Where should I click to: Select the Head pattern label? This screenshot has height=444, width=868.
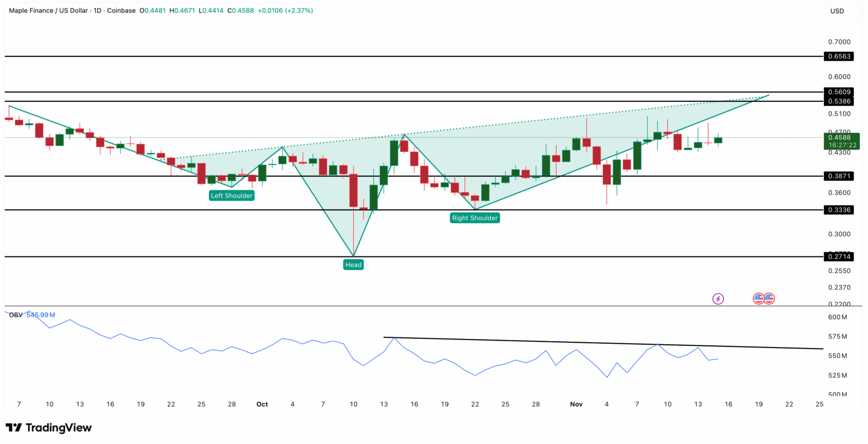353,265
